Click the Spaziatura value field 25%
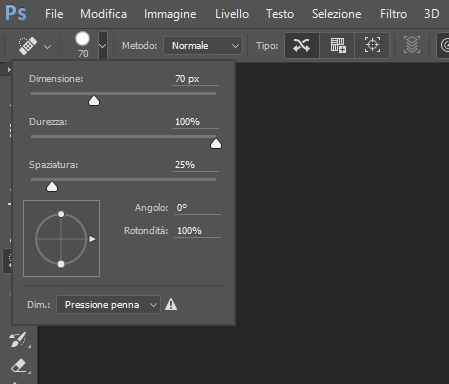This screenshot has width=449, height=384. pos(195,165)
